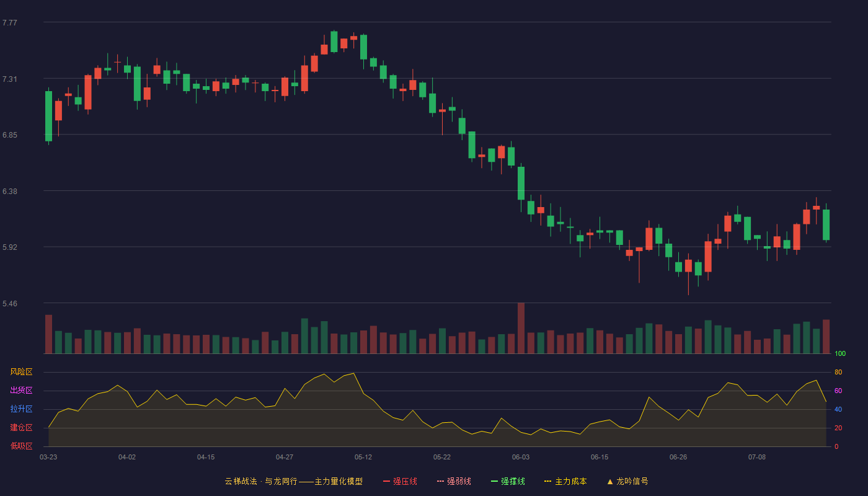Click the 出货区 zone label

click(21, 391)
